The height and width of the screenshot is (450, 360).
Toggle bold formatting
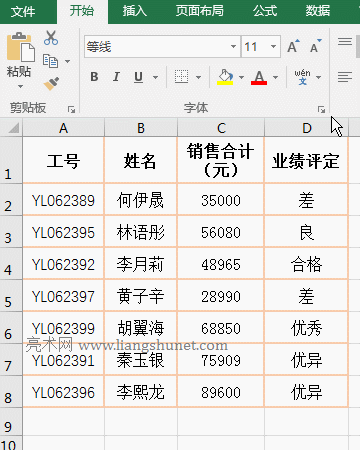[x=94, y=77]
